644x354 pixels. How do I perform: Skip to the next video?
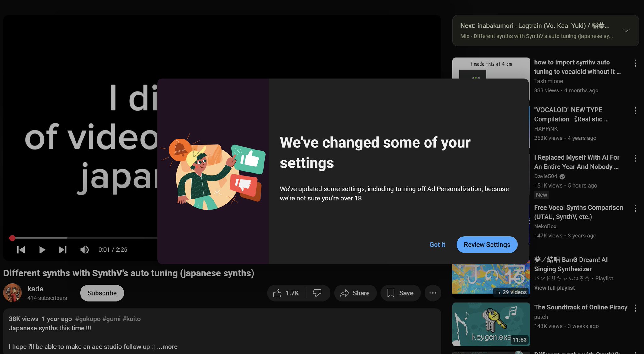[x=63, y=250]
